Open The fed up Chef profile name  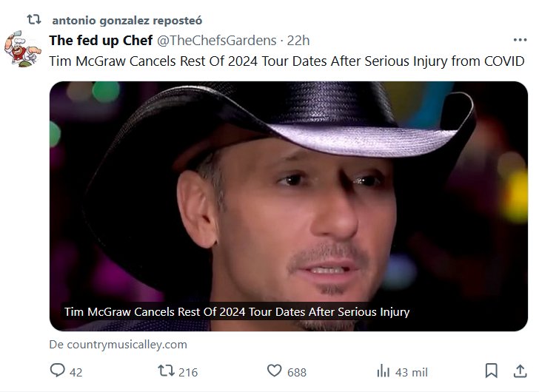[101, 40]
